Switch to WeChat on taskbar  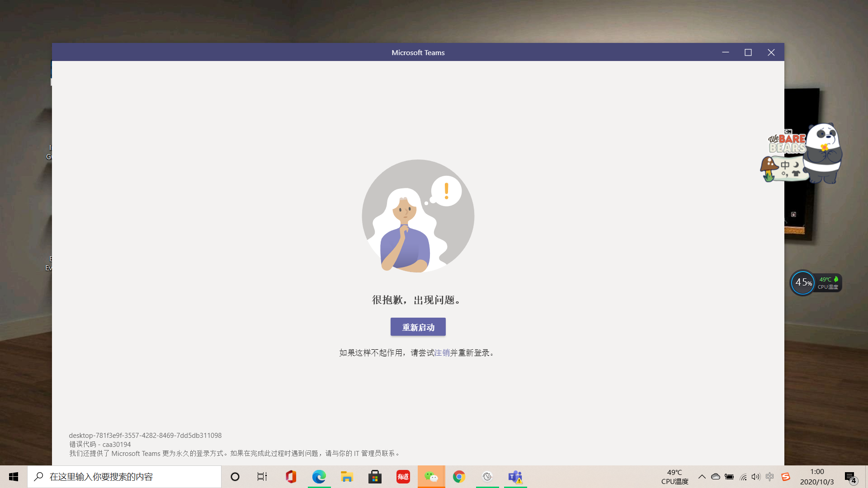tap(431, 477)
